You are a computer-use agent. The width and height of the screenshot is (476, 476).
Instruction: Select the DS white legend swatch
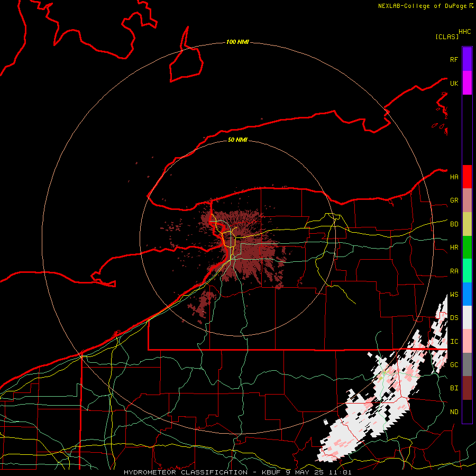pos(467,317)
